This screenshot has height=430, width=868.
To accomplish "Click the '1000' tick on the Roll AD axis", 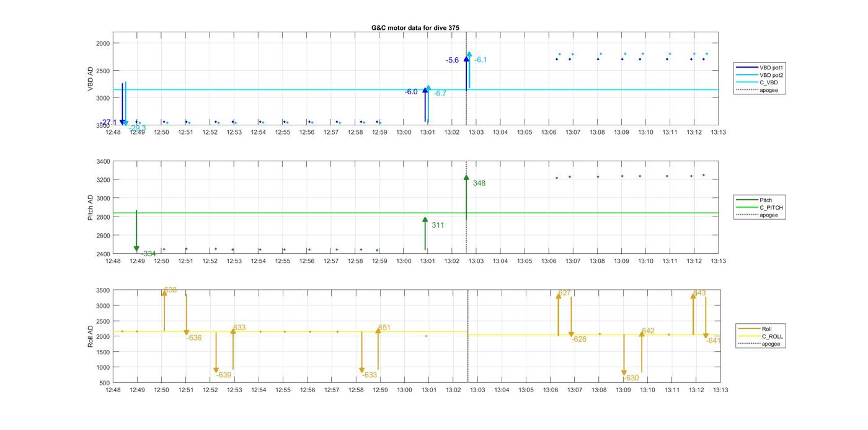I will (103, 367).
